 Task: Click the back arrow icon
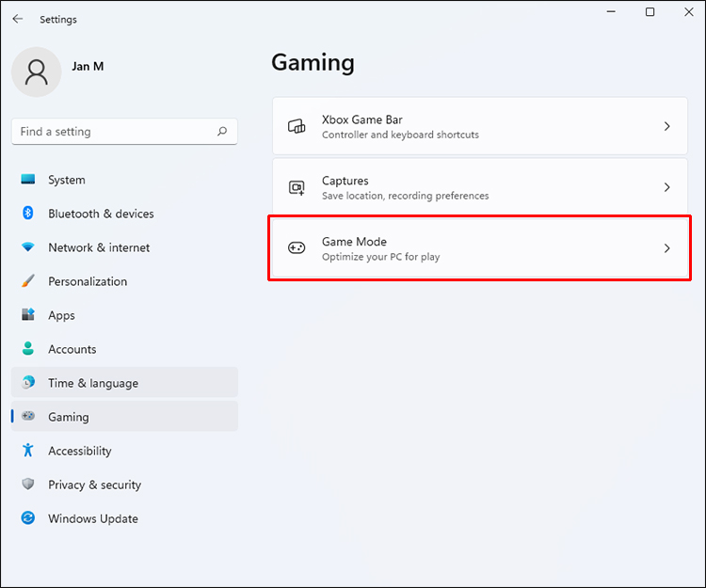tap(18, 19)
